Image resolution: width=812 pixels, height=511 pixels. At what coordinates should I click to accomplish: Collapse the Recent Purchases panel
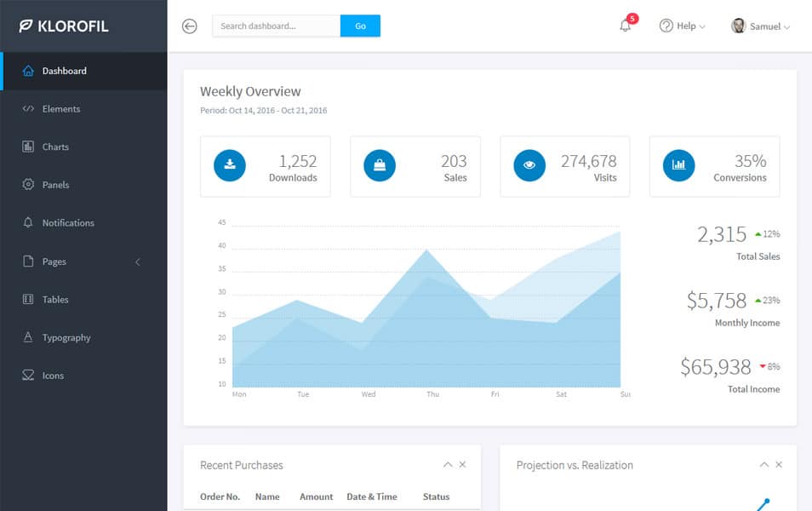(448, 464)
